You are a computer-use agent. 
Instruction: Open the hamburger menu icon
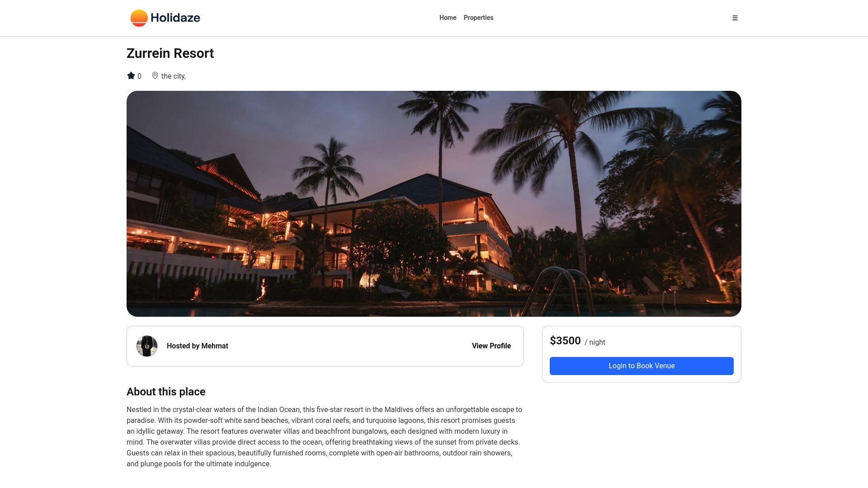point(735,18)
